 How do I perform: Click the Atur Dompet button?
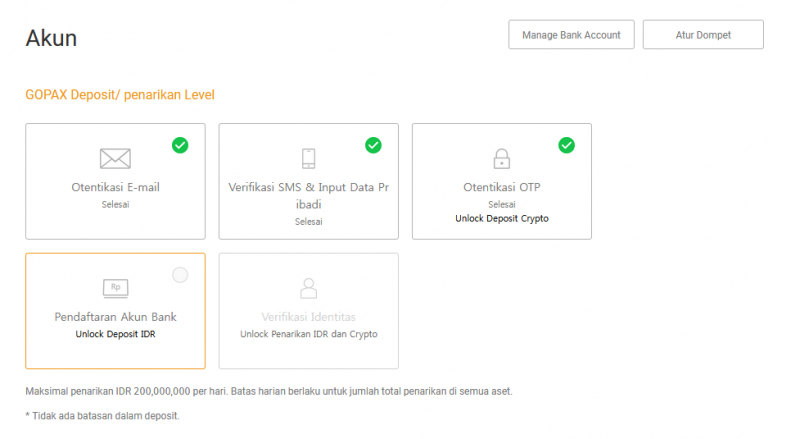(x=703, y=35)
